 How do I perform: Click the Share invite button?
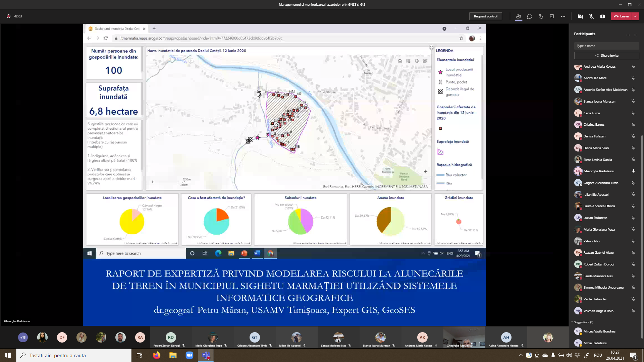click(x=606, y=56)
